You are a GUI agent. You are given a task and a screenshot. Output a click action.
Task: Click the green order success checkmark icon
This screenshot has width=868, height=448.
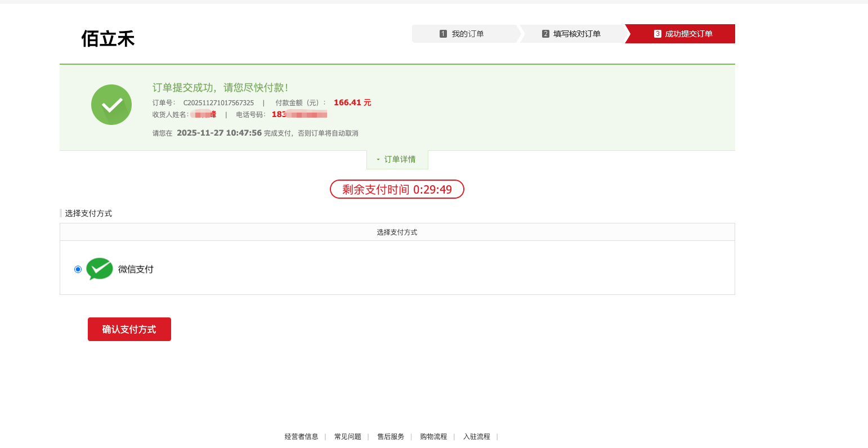111,105
